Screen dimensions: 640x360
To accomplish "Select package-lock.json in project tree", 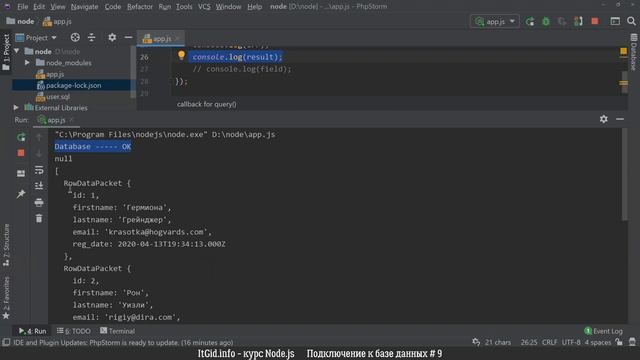I will tap(69, 85).
